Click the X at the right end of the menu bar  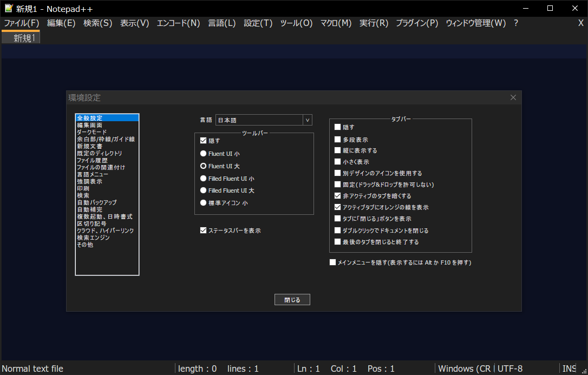pyautogui.click(x=582, y=23)
